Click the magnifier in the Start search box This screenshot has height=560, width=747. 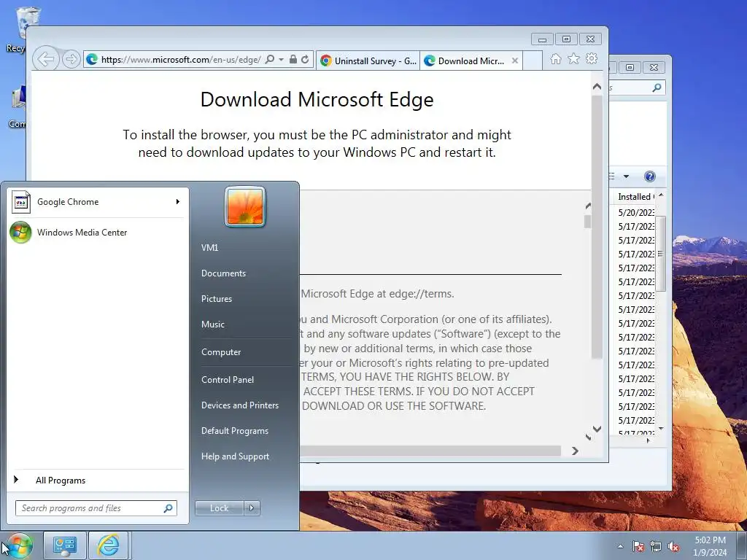coord(169,508)
